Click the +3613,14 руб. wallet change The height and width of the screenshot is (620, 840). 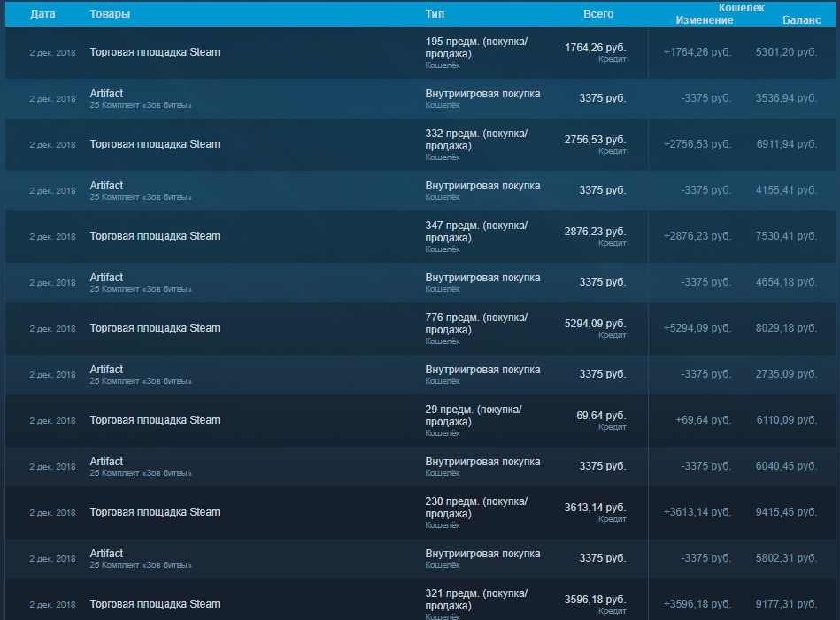[x=697, y=512]
